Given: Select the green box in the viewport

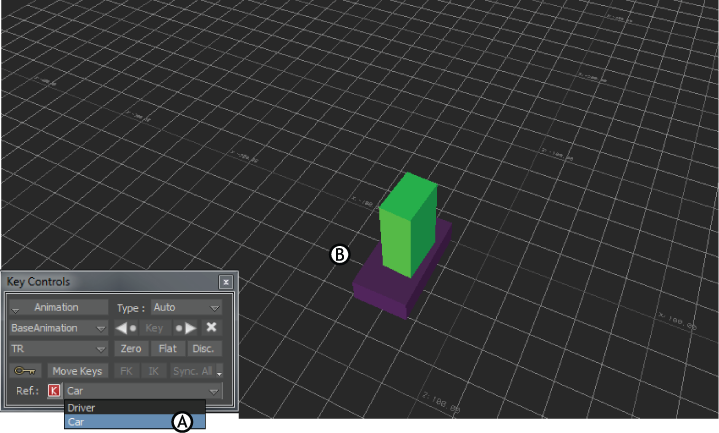Looking at the screenshot, I should pos(408,225).
